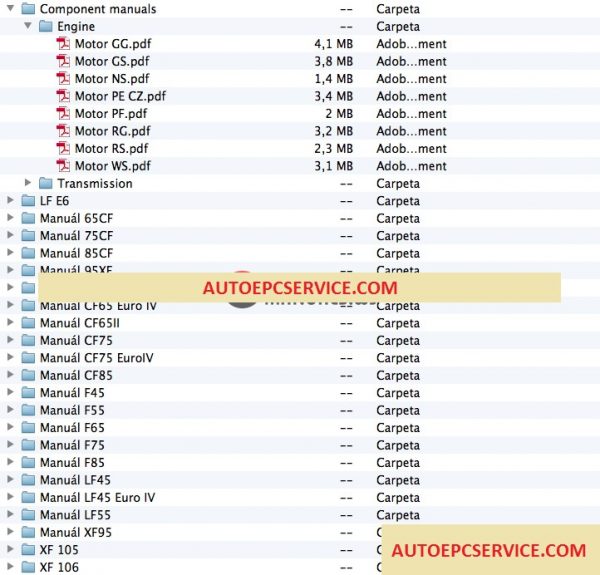Click the Component manuals folder icon
Viewport: 600px width, 575px height.
click(28, 8)
